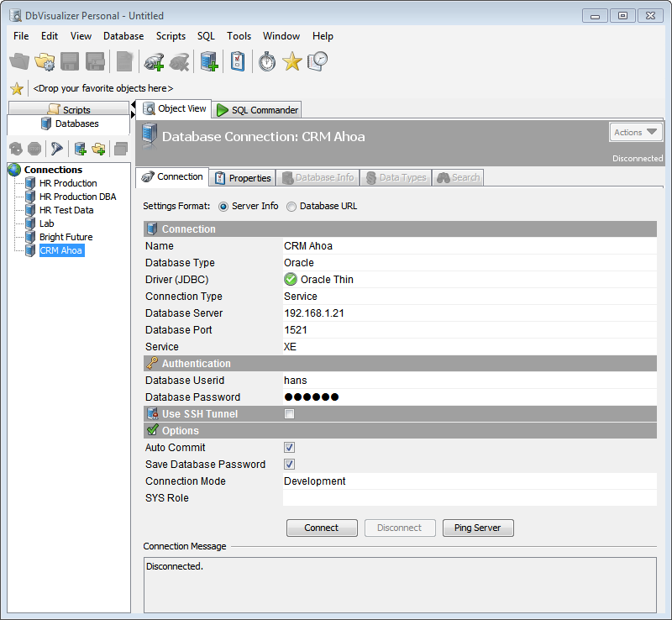Open the Actions dropdown menu
Viewport: 672px width, 620px height.
click(x=636, y=132)
